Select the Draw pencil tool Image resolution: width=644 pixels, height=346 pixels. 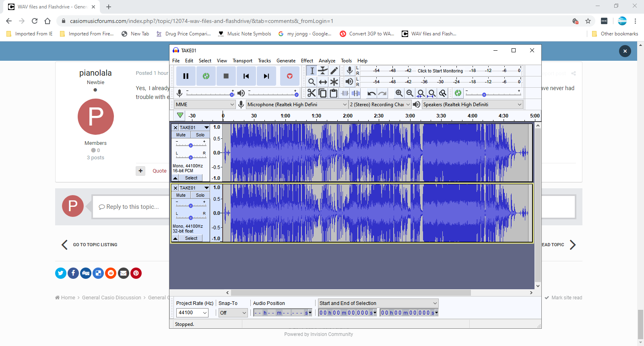point(334,71)
